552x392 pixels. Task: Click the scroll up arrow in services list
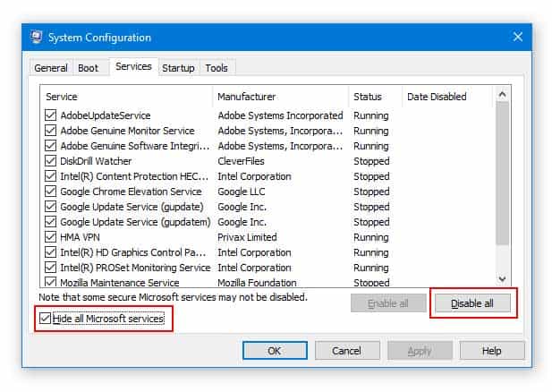(503, 94)
